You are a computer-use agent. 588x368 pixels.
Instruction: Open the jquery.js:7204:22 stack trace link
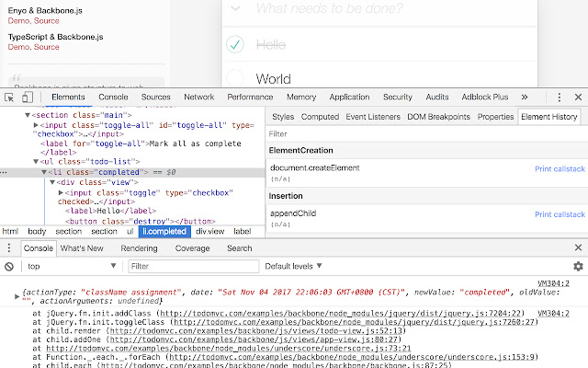(x=341, y=313)
